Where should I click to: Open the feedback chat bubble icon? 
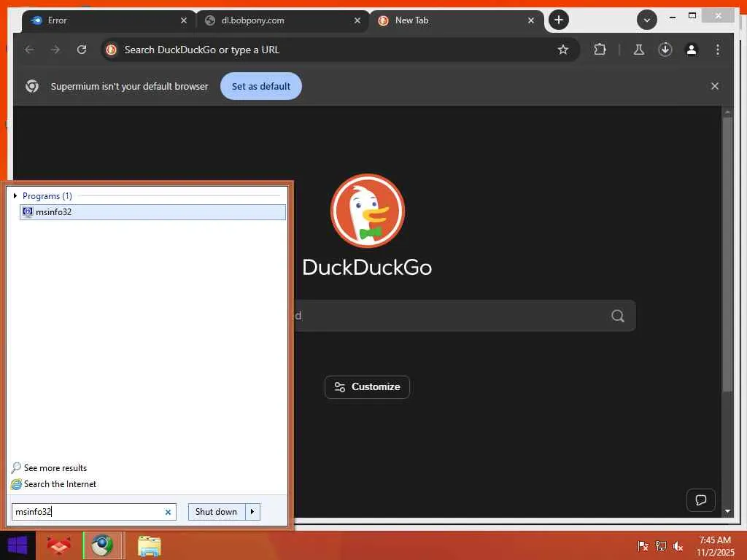(701, 500)
